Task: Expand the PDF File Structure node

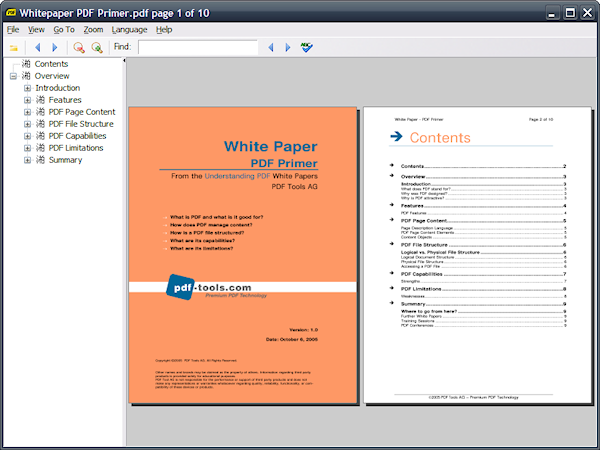Action: pyautogui.click(x=27, y=124)
